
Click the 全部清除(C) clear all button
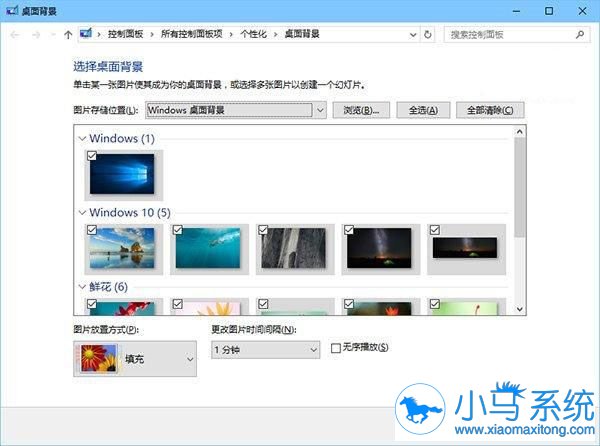click(490, 110)
